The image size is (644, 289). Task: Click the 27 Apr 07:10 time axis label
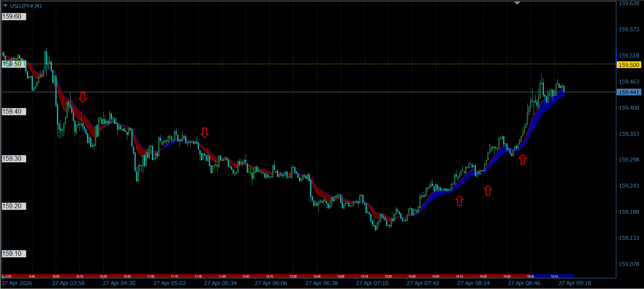click(372, 283)
